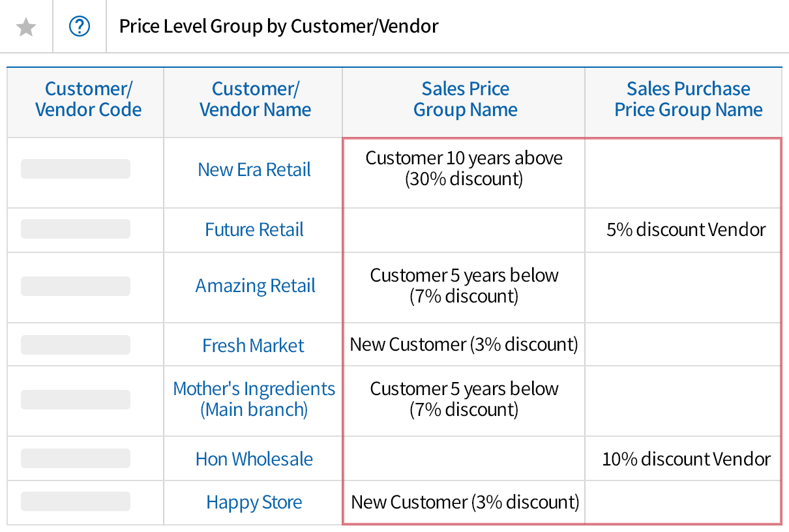789x532 pixels.
Task: Open the Hon Wholesale vendor record
Action: point(254,458)
